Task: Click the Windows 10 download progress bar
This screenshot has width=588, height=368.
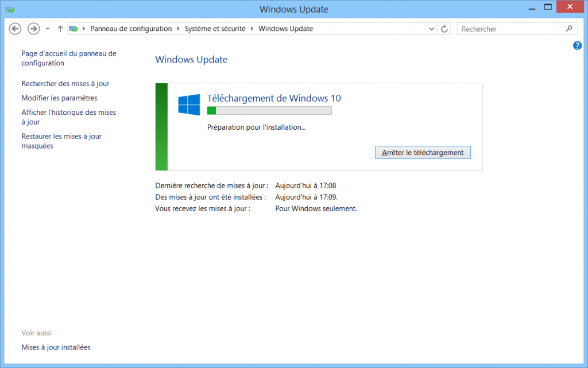Action: (x=269, y=111)
